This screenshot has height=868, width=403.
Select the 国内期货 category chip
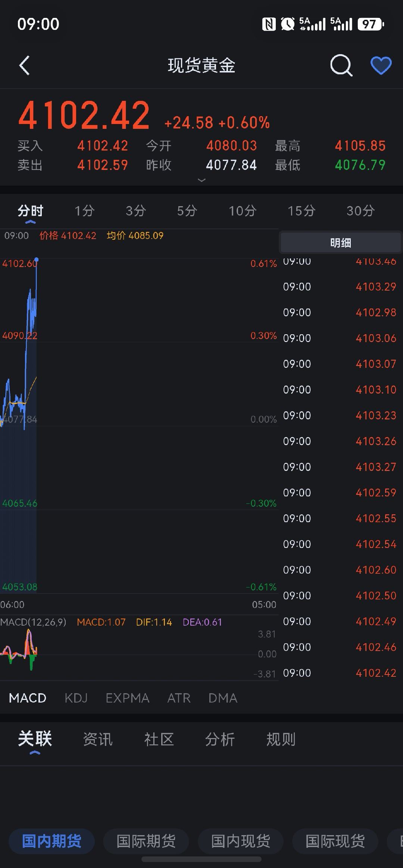tap(51, 841)
